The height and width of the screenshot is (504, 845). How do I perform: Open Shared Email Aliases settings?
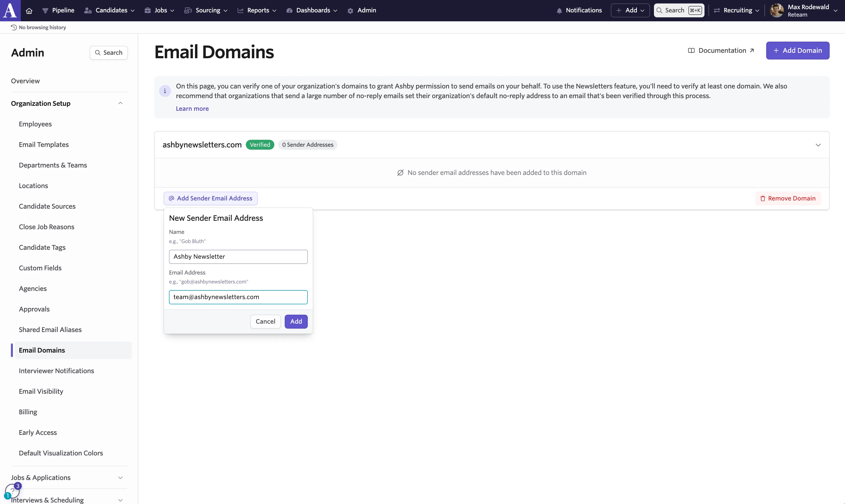[x=50, y=330]
